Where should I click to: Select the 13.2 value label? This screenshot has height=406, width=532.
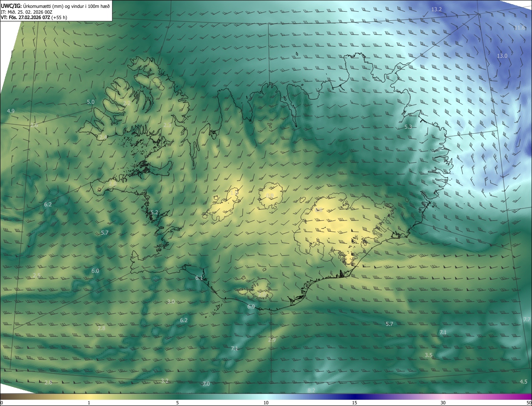click(x=436, y=9)
